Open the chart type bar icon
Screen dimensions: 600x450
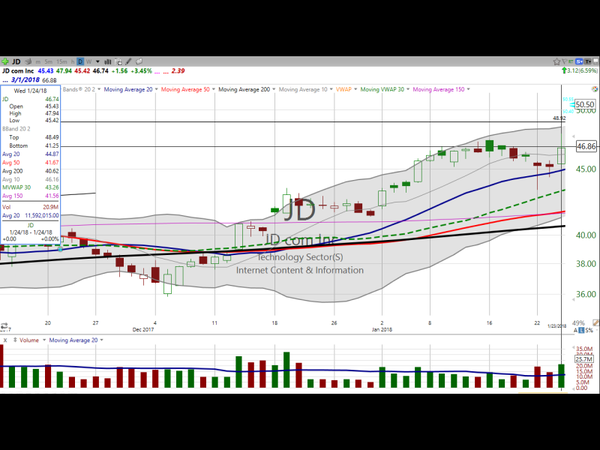(x=108, y=62)
